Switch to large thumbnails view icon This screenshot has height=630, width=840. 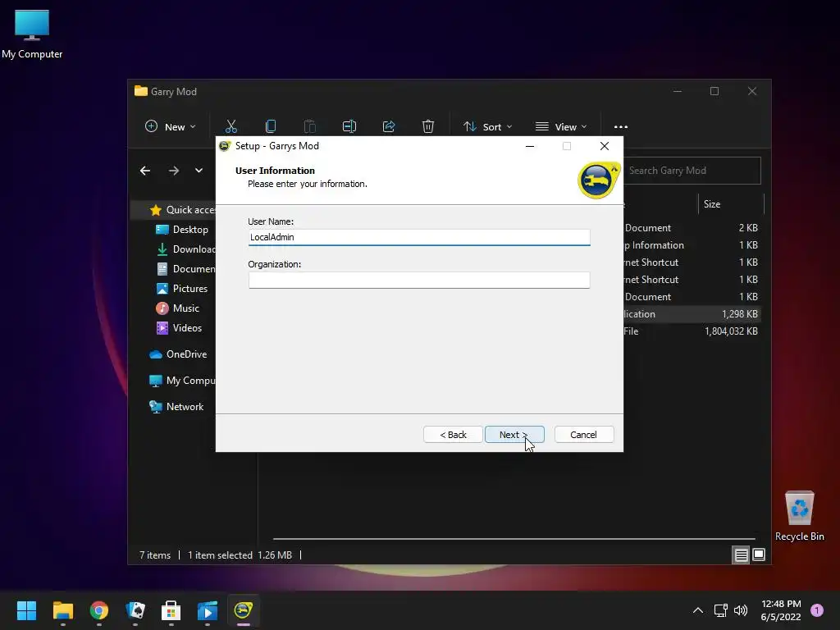pos(759,555)
